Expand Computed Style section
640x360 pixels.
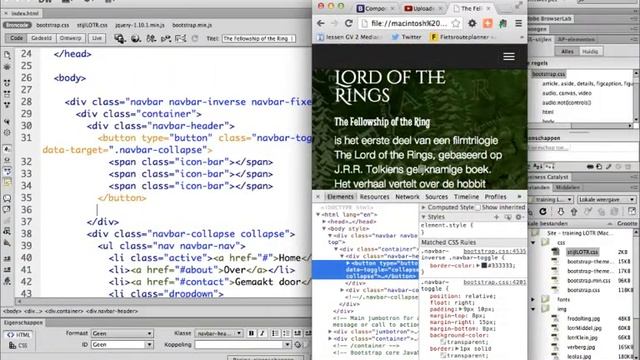424,207
